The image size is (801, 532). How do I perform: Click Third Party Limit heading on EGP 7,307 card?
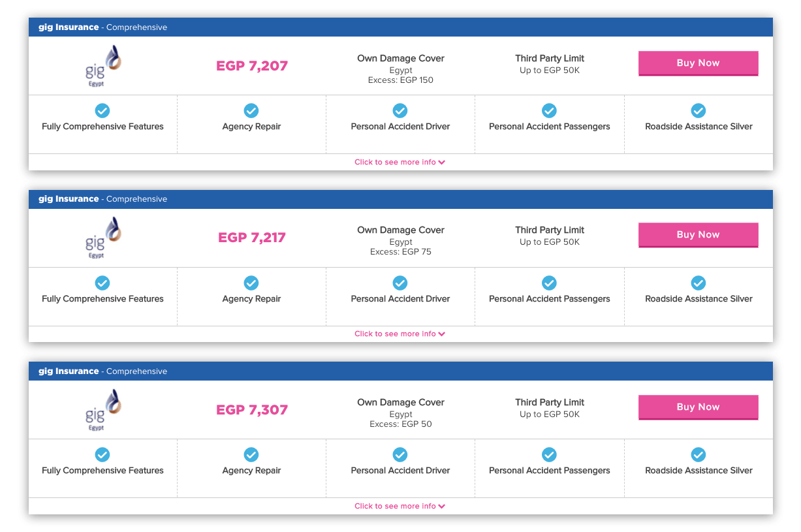tap(550, 403)
